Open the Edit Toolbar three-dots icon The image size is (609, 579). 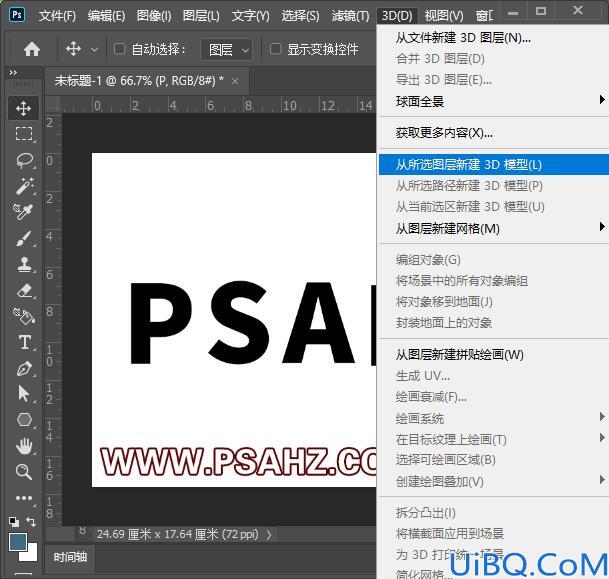24,498
